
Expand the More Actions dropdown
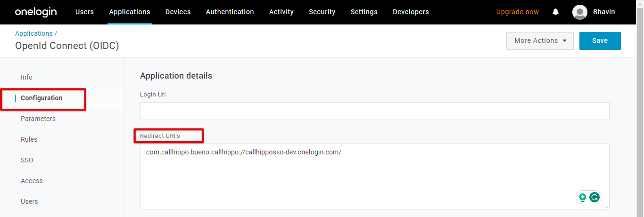pyautogui.click(x=540, y=41)
